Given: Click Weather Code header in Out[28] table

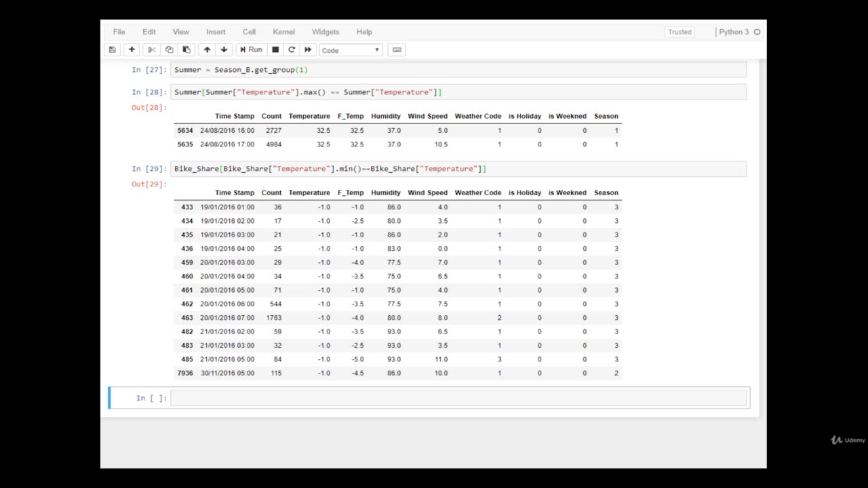Looking at the screenshot, I should coord(478,116).
